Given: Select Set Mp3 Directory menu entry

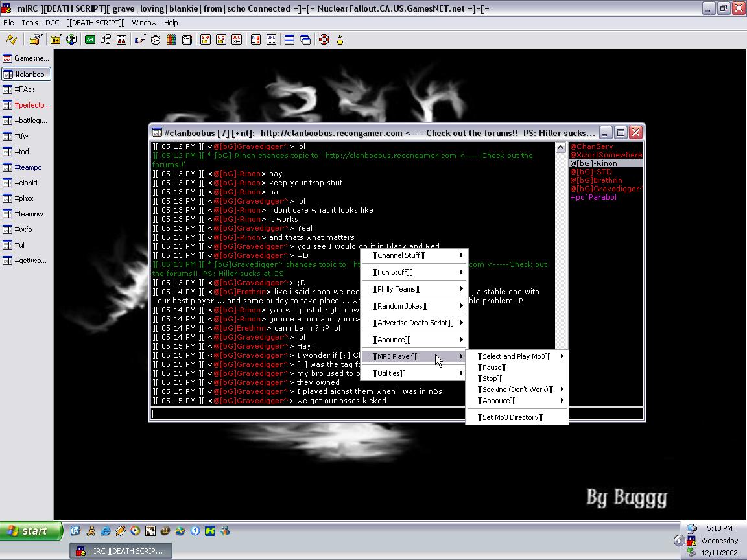Looking at the screenshot, I should (511, 417).
